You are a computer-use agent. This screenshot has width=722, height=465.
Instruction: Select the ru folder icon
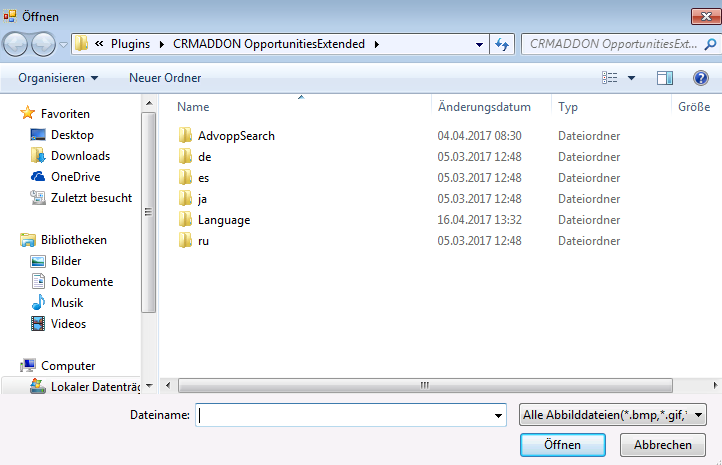coord(185,240)
